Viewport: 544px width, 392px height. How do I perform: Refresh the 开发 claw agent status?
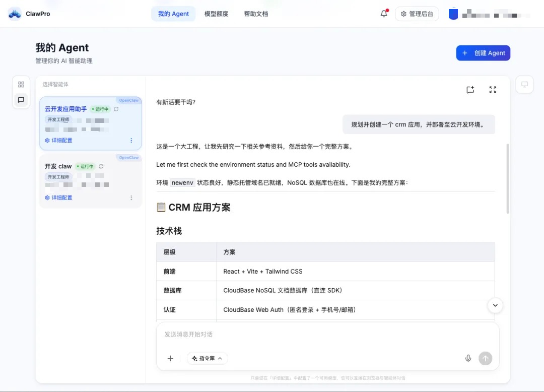coord(101,166)
